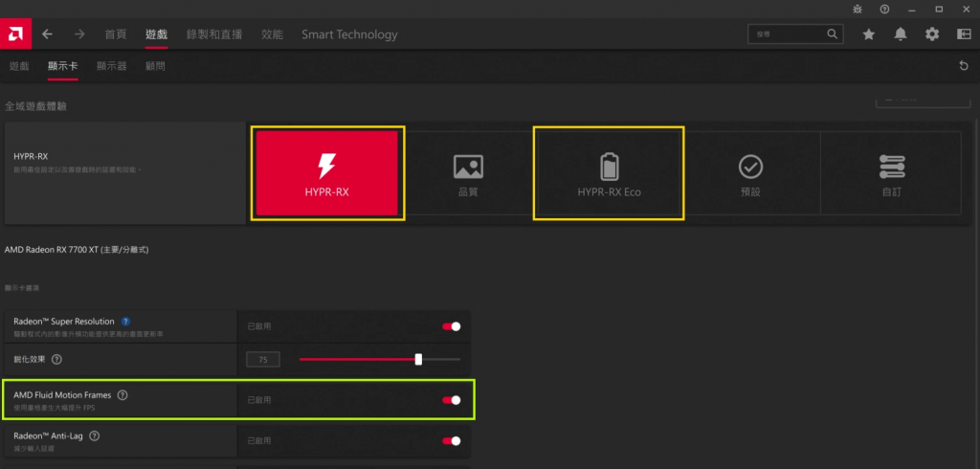The width and height of the screenshot is (980, 469).
Task: Open favorites star icon
Action: tap(869, 34)
